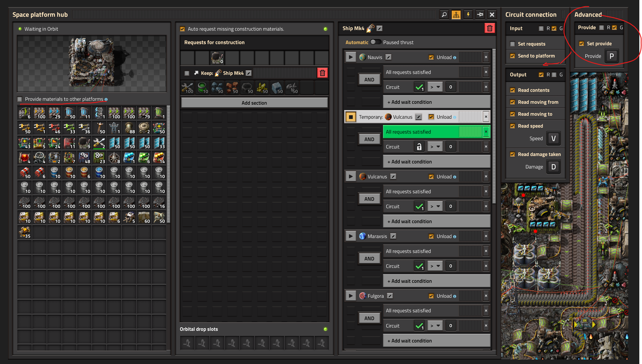Image resolution: width=642 pixels, height=364 pixels.
Task: Click the repair pack request of 100
Action: (188, 88)
